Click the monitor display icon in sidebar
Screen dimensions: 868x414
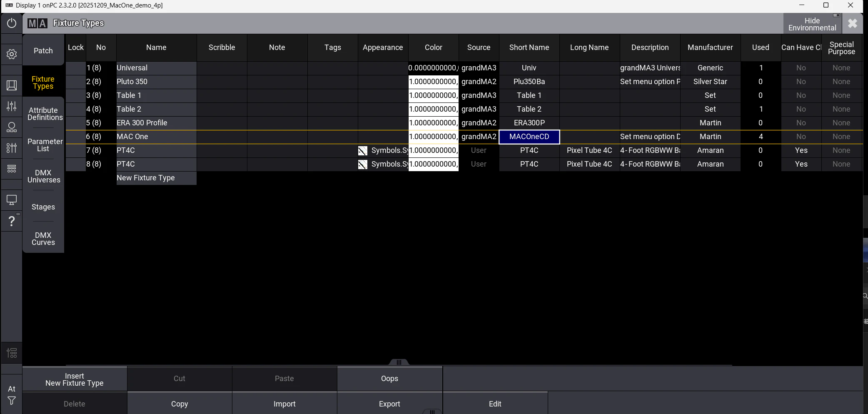pyautogui.click(x=12, y=200)
